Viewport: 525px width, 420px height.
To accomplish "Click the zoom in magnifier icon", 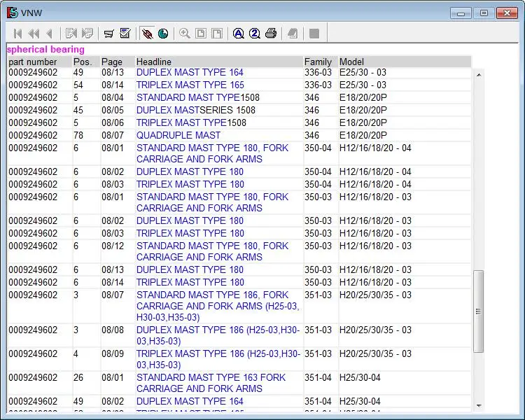I will click(185, 34).
